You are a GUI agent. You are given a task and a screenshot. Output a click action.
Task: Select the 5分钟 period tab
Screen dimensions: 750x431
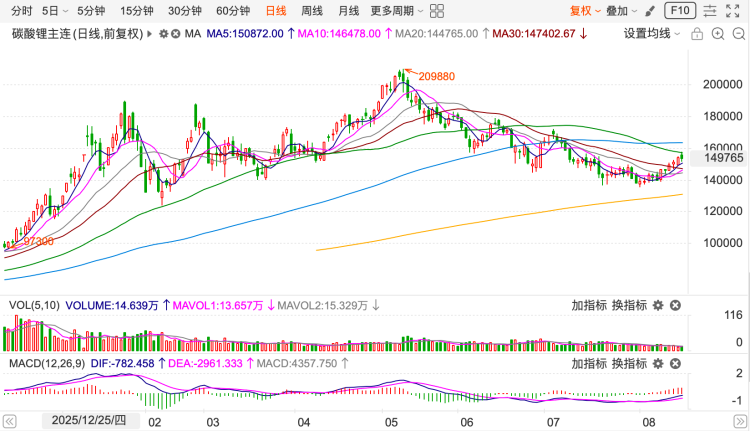(x=91, y=11)
